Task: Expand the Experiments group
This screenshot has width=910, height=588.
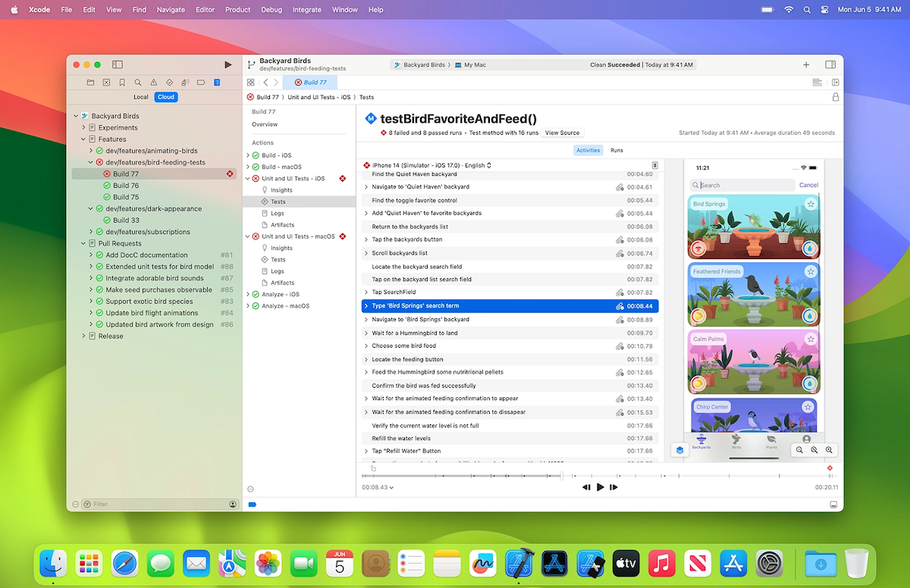Action: [84, 127]
